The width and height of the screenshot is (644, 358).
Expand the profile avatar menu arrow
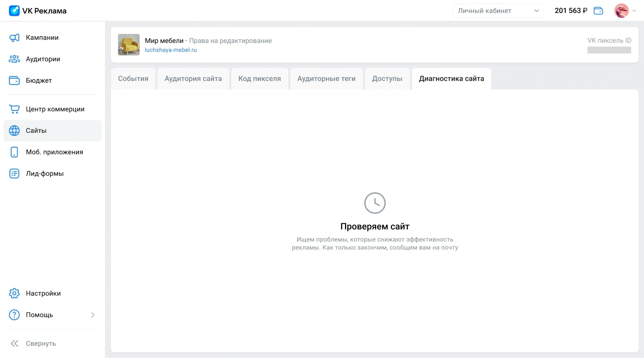(634, 11)
